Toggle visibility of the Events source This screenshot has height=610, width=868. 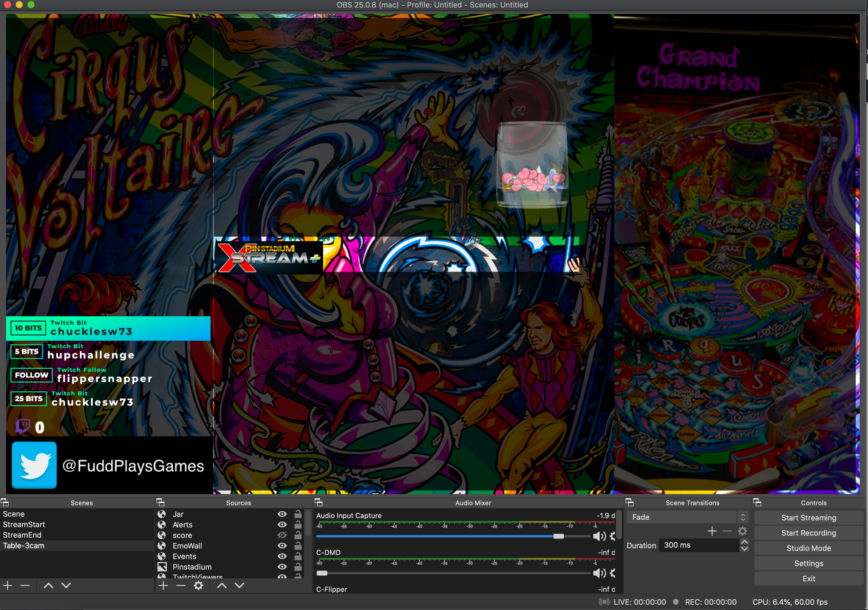(282, 556)
